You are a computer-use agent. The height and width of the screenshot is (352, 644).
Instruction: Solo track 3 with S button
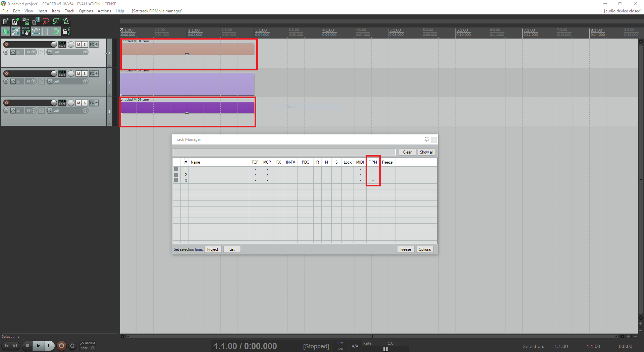click(85, 103)
